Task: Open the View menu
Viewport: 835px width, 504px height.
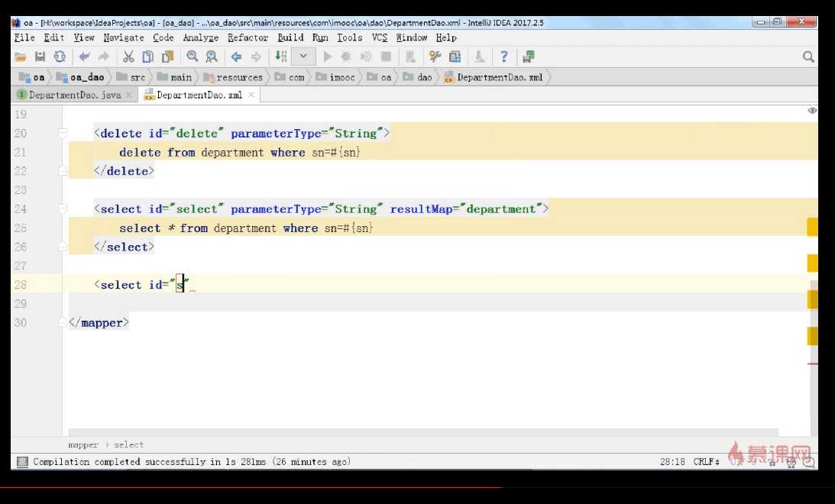Action: click(x=83, y=37)
